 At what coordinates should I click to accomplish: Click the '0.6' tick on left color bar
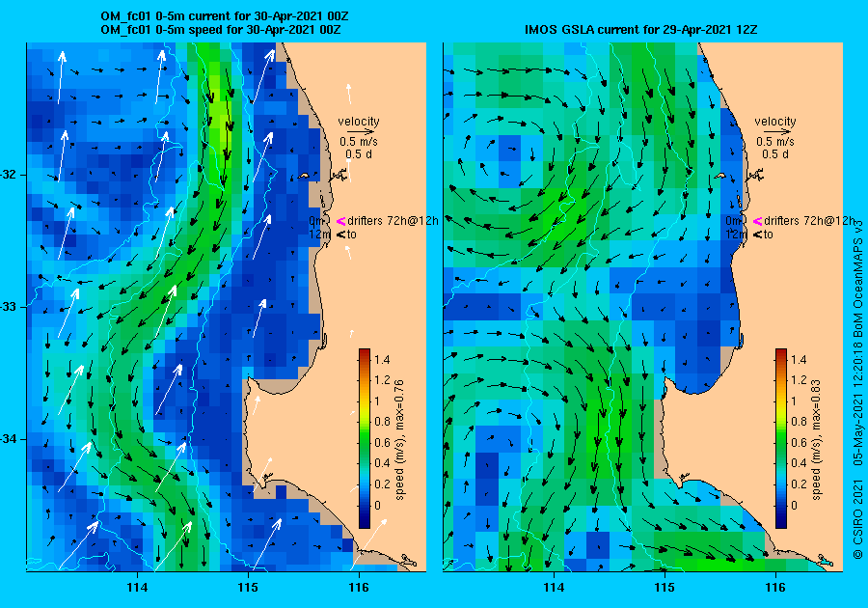point(382,442)
